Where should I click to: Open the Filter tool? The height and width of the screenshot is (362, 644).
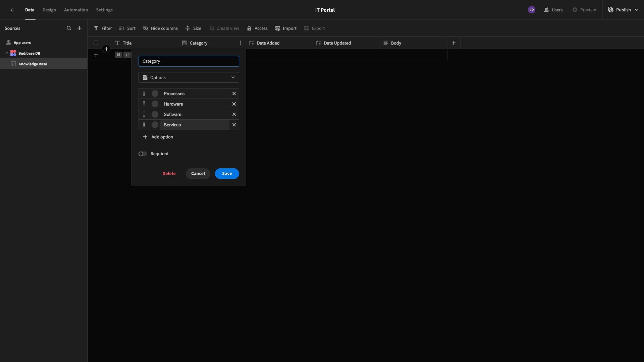pos(103,28)
